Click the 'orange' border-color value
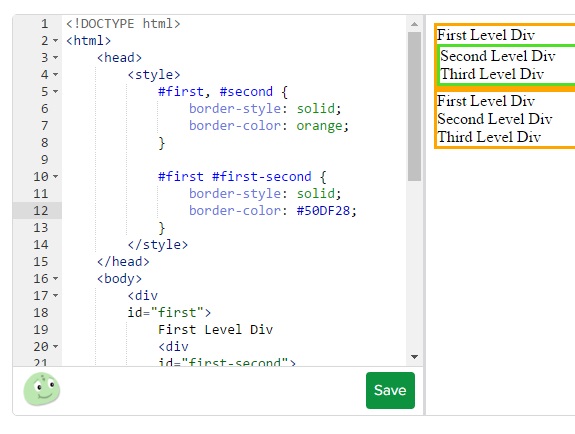Screen dimensions: 575x434 coord(319,126)
